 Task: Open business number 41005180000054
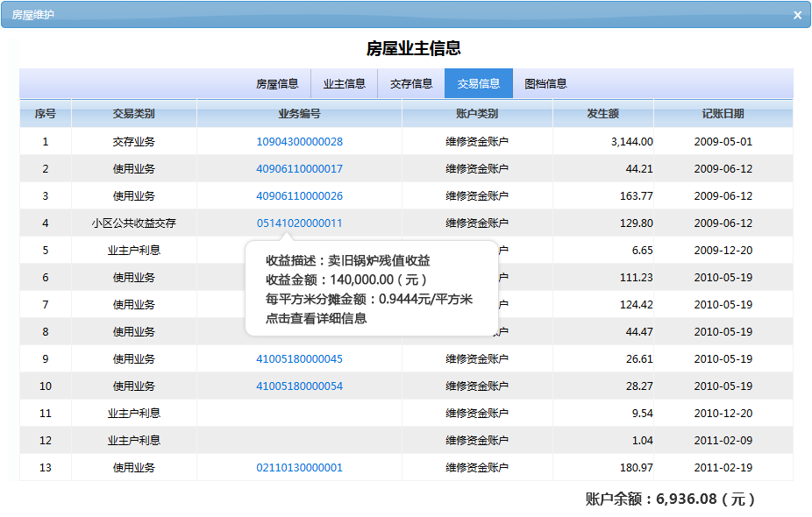(299, 386)
